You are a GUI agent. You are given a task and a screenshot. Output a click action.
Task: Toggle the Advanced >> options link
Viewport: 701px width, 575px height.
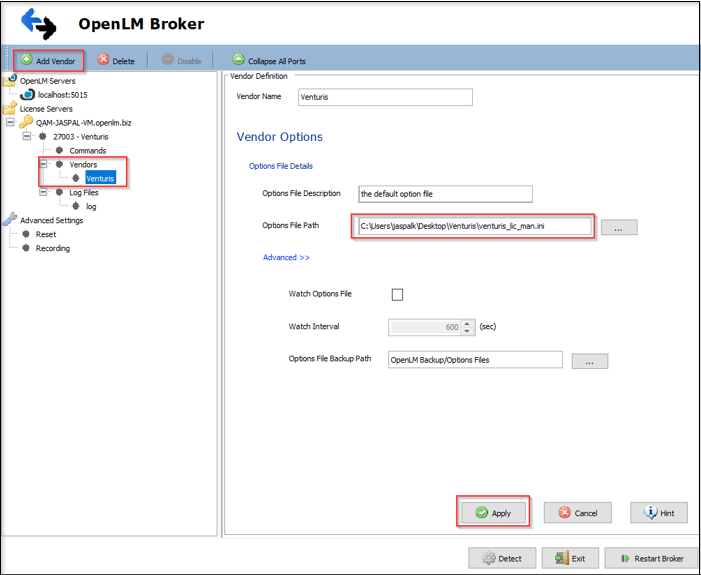click(286, 257)
